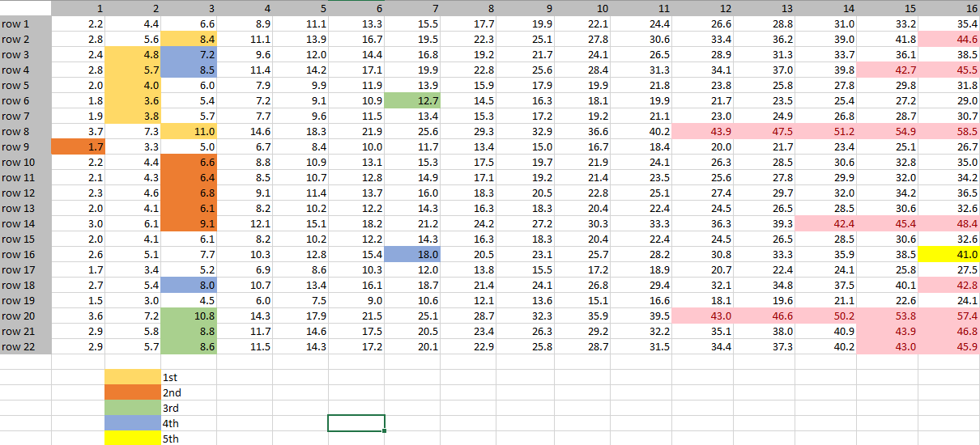Select pink cell 46.8 in row 21
Screen dimensions: 980x445
click(949, 331)
